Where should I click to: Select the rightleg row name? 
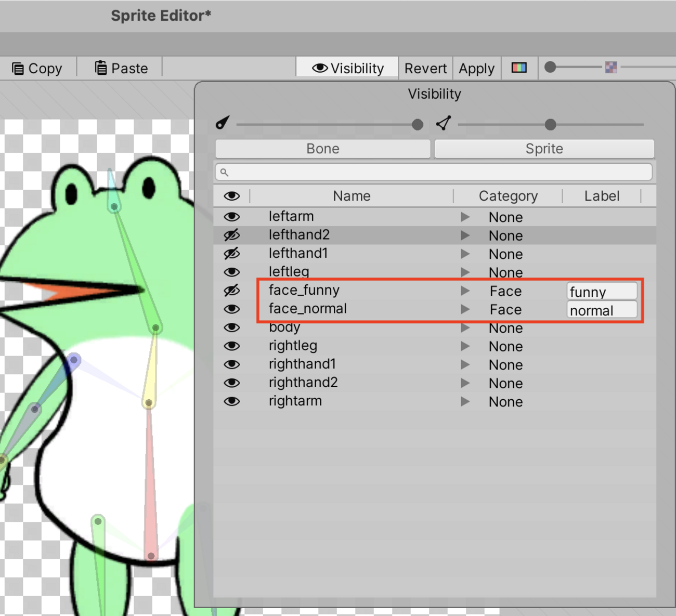(293, 346)
